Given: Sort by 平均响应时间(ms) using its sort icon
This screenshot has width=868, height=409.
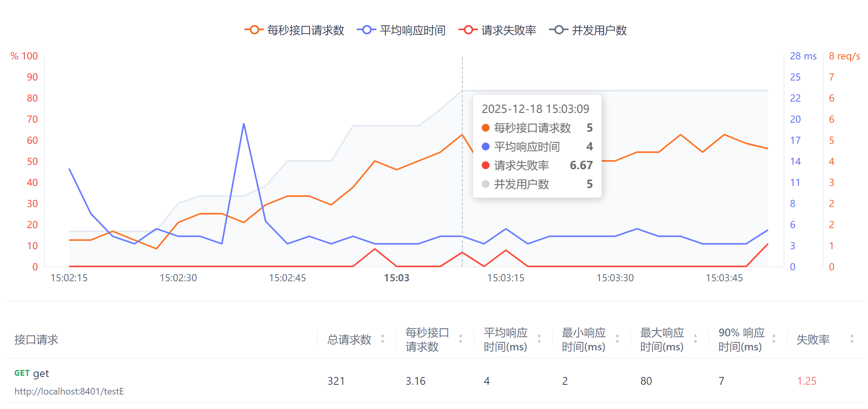Looking at the screenshot, I should [539, 339].
